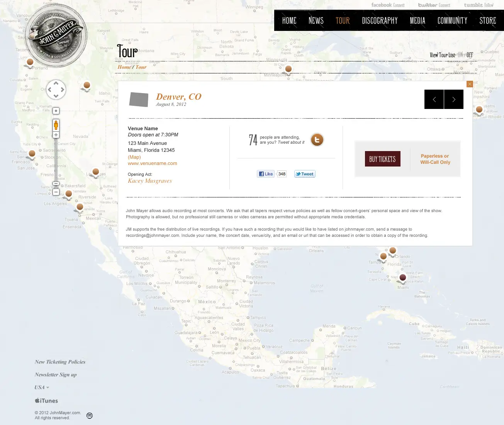This screenshot has height=425, width=504.
Task: Click the Tweet share button
Action: coord(305,174)
